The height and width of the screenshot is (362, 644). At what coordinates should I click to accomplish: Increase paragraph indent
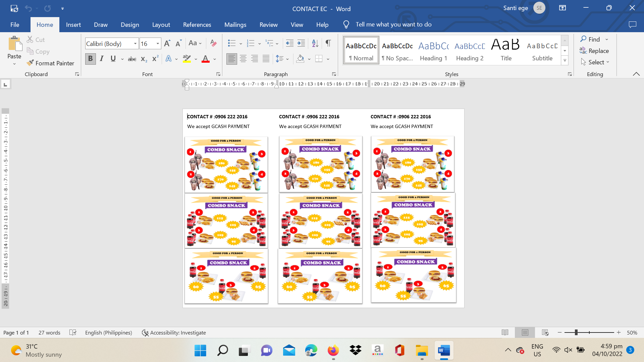coord(301,43)
